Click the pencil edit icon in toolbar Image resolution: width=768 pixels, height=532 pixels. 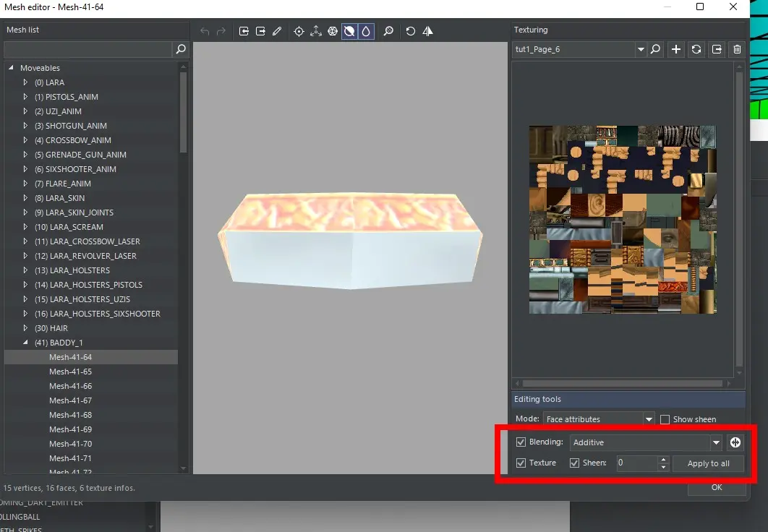(278, 31)
